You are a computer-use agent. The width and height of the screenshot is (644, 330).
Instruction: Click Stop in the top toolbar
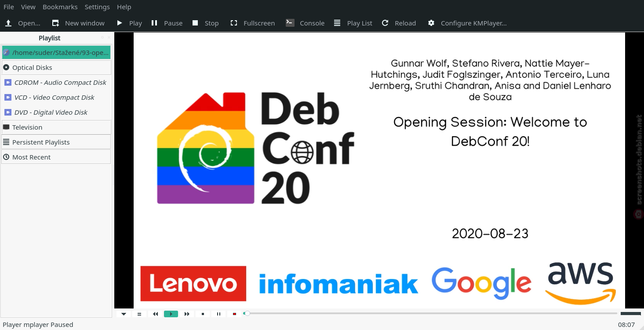[x=205, y=23]
